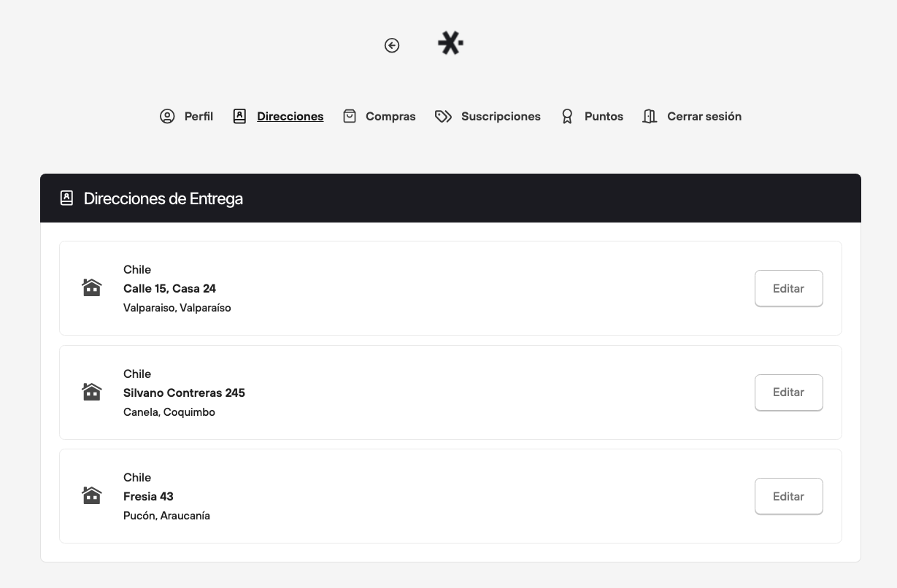Click house icon beside Calle 15 address

(92, 287)
